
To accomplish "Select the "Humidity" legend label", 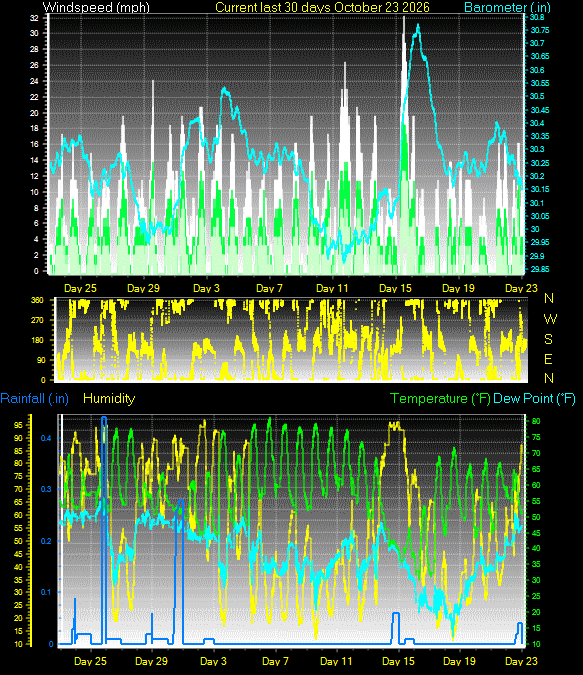I will click(109, 399).
